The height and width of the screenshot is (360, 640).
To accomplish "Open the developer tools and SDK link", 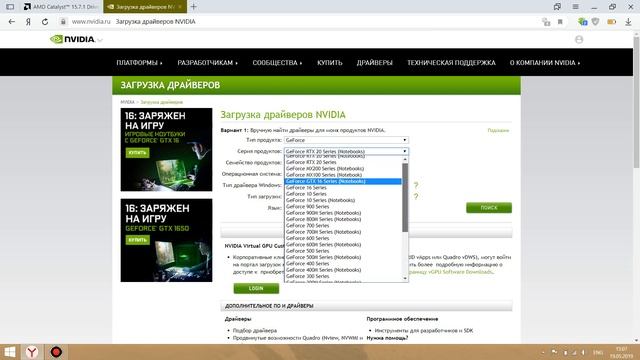I will tap(424, 331).
